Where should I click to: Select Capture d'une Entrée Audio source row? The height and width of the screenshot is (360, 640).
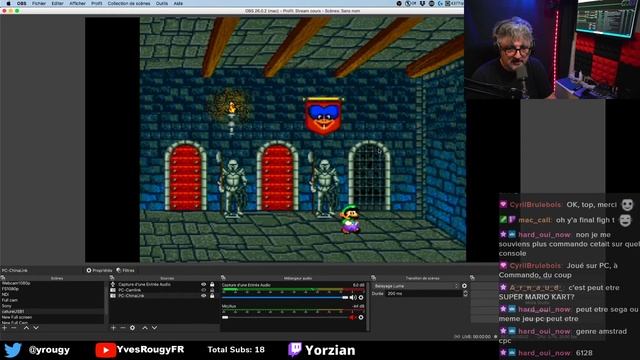click(x=163, y=284)
